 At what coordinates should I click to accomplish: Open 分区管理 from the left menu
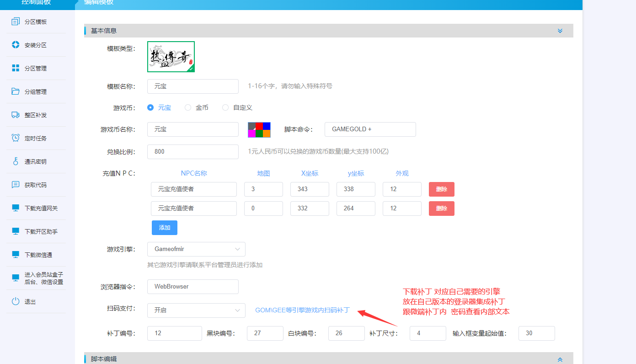point(29,68)
